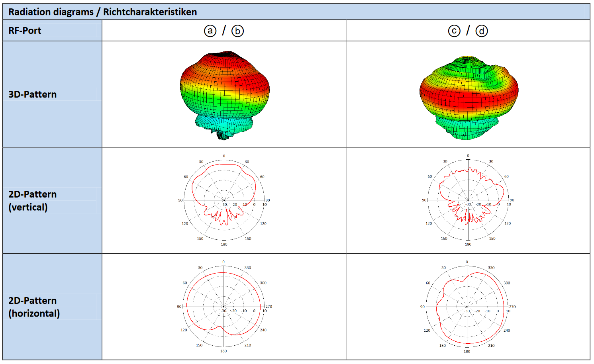
Task: Click the 330 angle label on a/b horizontal plot
Action: pyautogui.click(x=248, y=268)
